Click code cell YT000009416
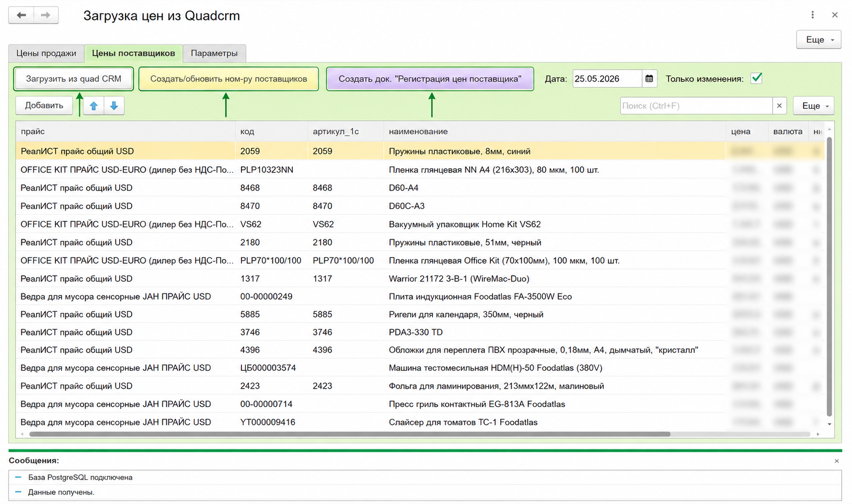 (x=271, y=422)
